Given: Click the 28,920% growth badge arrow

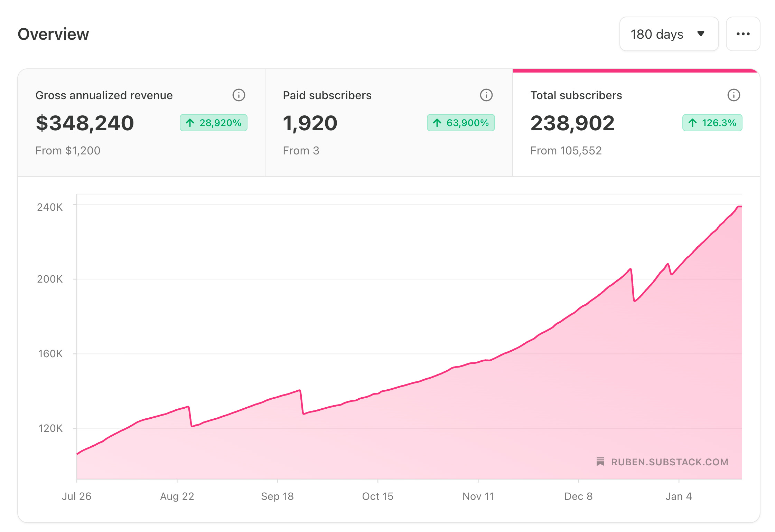Looking at the screenshot, I should [x=190, y=123].
